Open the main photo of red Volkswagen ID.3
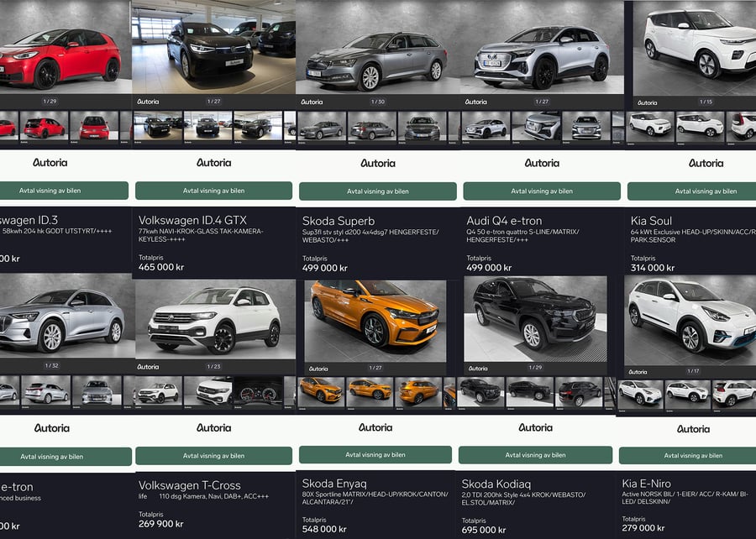756x539 pixels. tap(66, 47)
